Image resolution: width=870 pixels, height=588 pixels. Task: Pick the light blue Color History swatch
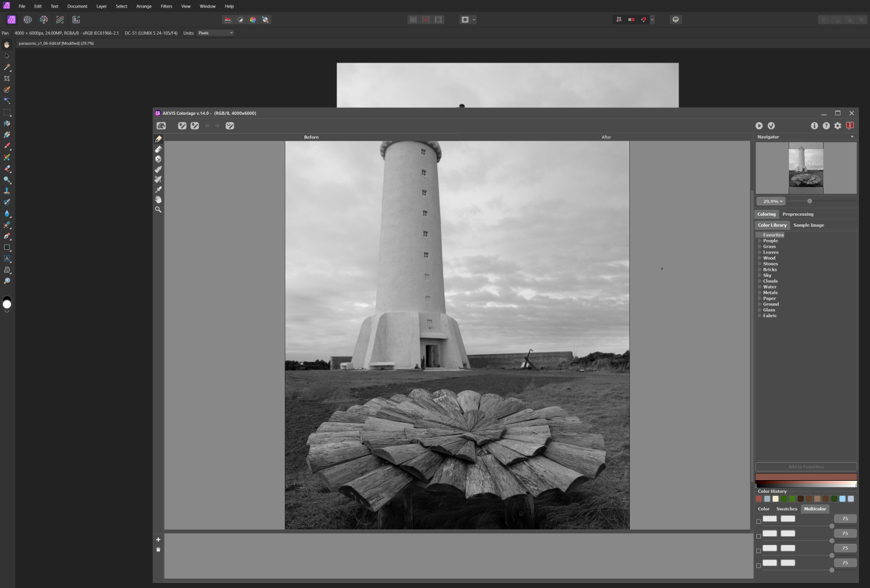[x=842, y=499]
